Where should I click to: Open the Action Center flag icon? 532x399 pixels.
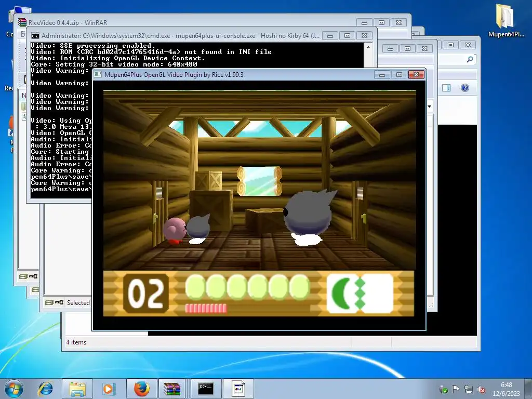coord(456,390)
